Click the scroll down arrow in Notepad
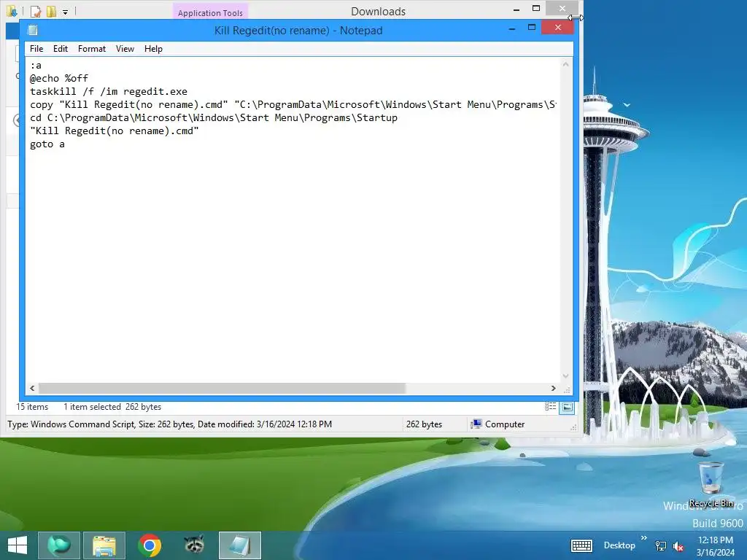Screen dimensions: 747x560 (565, 376)
